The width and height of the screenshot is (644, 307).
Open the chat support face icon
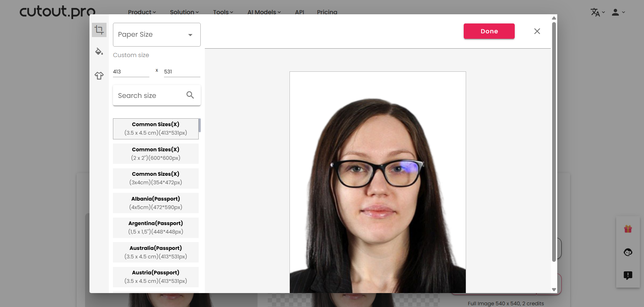(628, 252)
